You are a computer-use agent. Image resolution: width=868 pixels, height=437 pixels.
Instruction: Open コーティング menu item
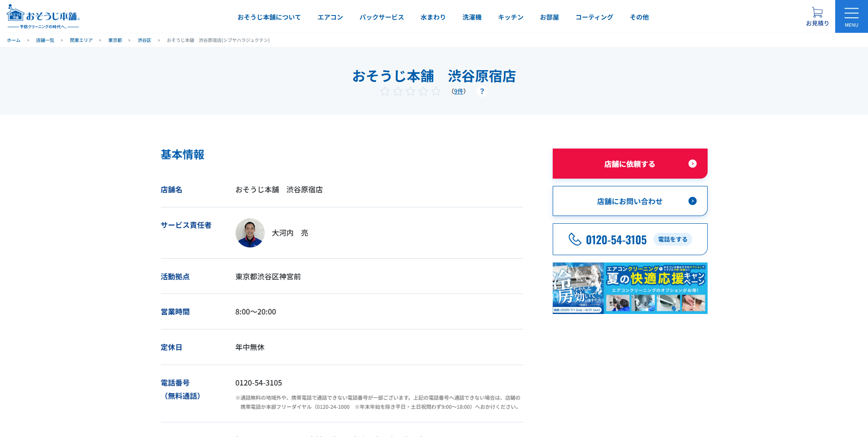pyautogui.click(x=594, y=17)
